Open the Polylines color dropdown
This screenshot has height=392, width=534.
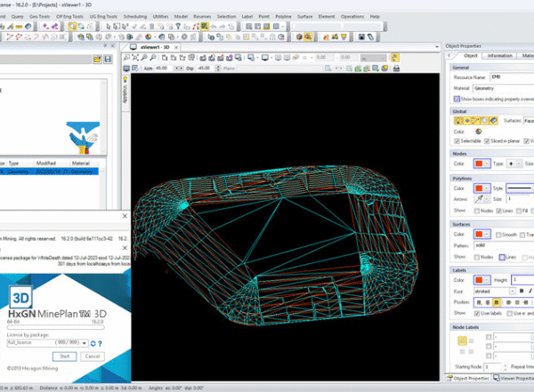485,188
